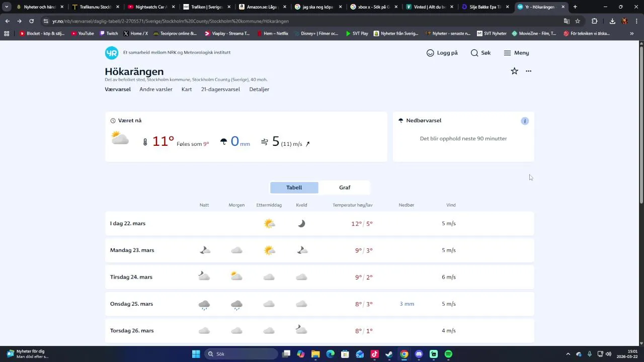Open the Hem – Netflix bookmark

[272, 34]
